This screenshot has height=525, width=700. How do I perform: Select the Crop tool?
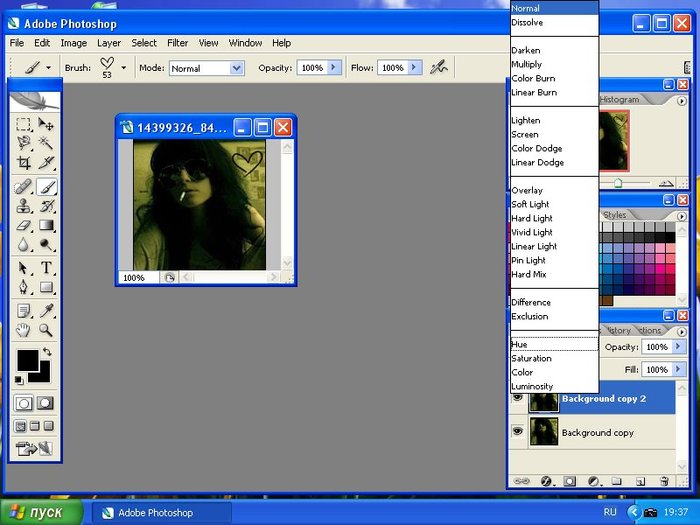click(24, 162)
